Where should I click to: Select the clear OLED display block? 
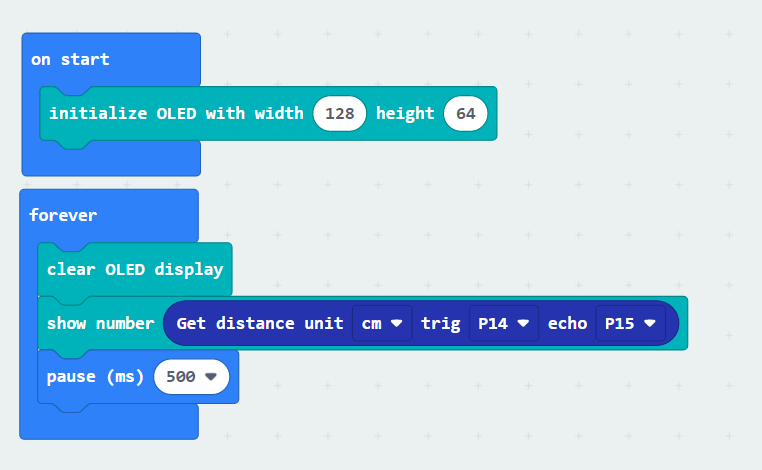(135, 269)
